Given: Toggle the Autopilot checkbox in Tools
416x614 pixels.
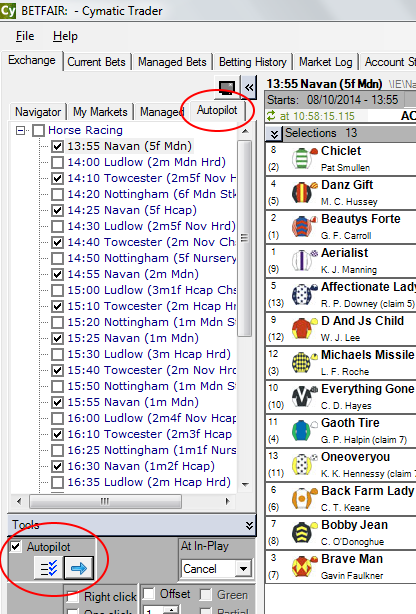Looking at the screenshot, I should (16, 546).
